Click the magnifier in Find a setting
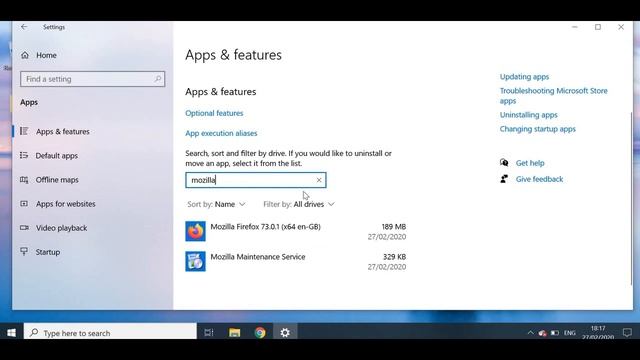Image resolution: width=640 pixels, height=360 pixels. coord(158,79)
